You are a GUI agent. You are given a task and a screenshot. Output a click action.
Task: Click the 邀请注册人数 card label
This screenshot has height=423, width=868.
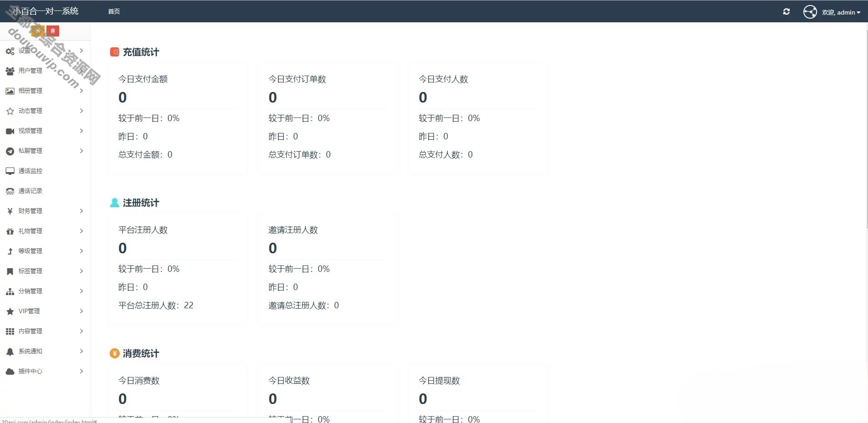click(x=293, y=230)
